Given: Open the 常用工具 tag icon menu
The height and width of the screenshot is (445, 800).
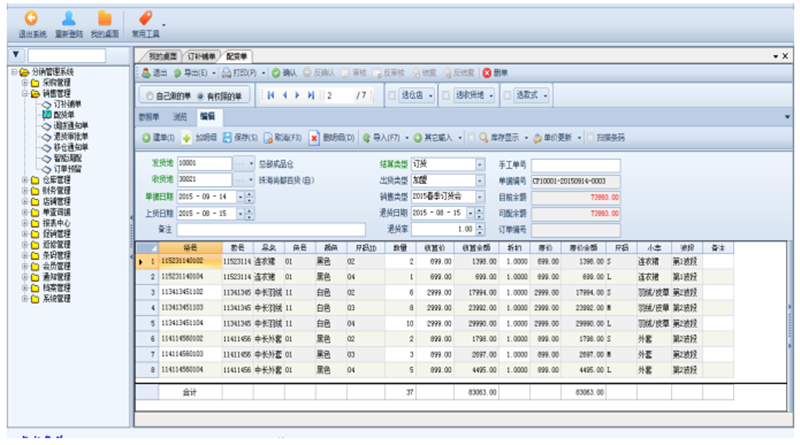Looking at the screenshot, I should (145, 18).
